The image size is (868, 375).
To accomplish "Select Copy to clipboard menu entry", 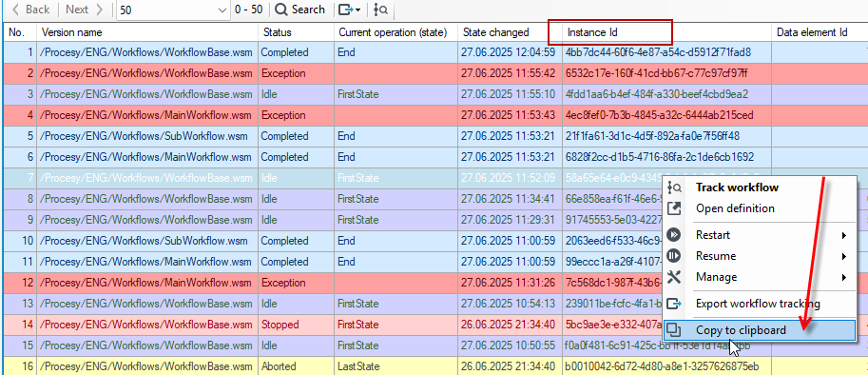I will [x=759, y=330].
